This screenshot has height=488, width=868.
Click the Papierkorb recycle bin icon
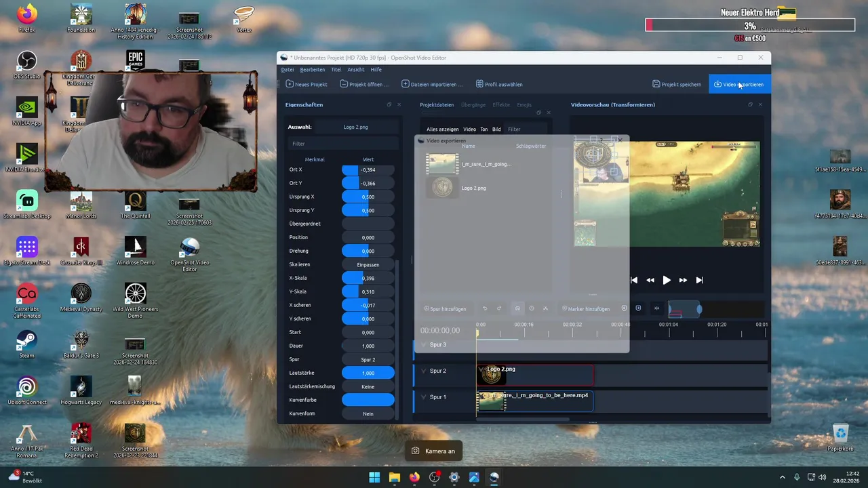[840, 437]
